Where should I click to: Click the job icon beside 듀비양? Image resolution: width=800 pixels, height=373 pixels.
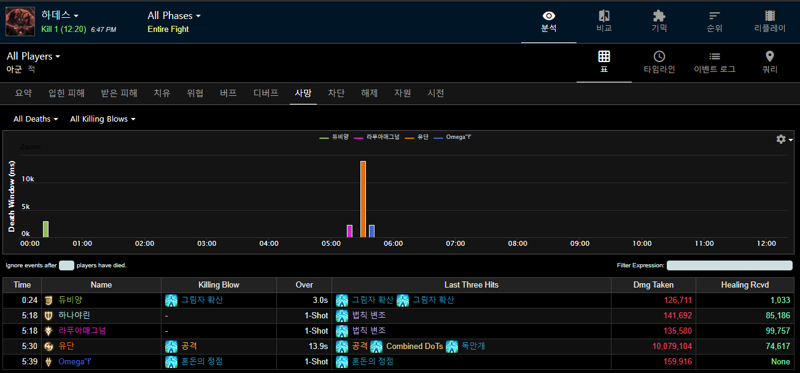(49, 301)
